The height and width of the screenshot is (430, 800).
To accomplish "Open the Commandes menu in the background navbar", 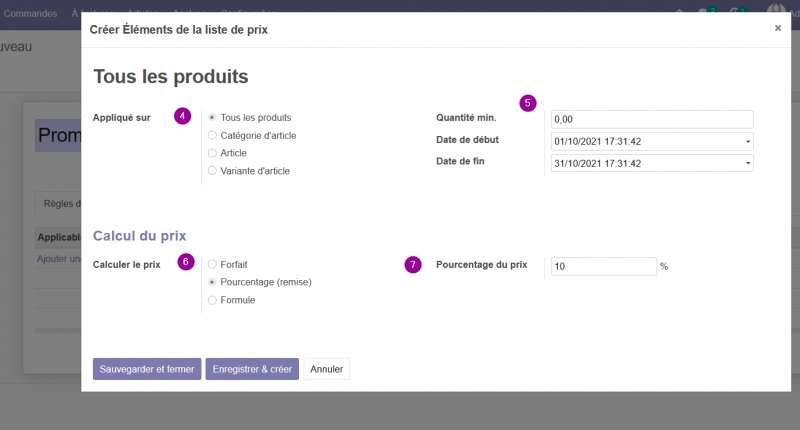I will click(31, 13).
